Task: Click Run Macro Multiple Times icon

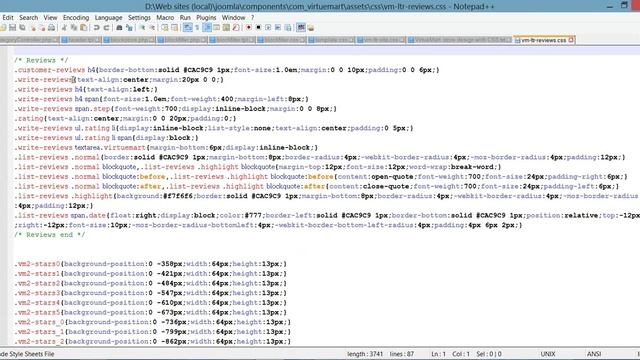Action: pyautogui.click(x=278, y=27)
